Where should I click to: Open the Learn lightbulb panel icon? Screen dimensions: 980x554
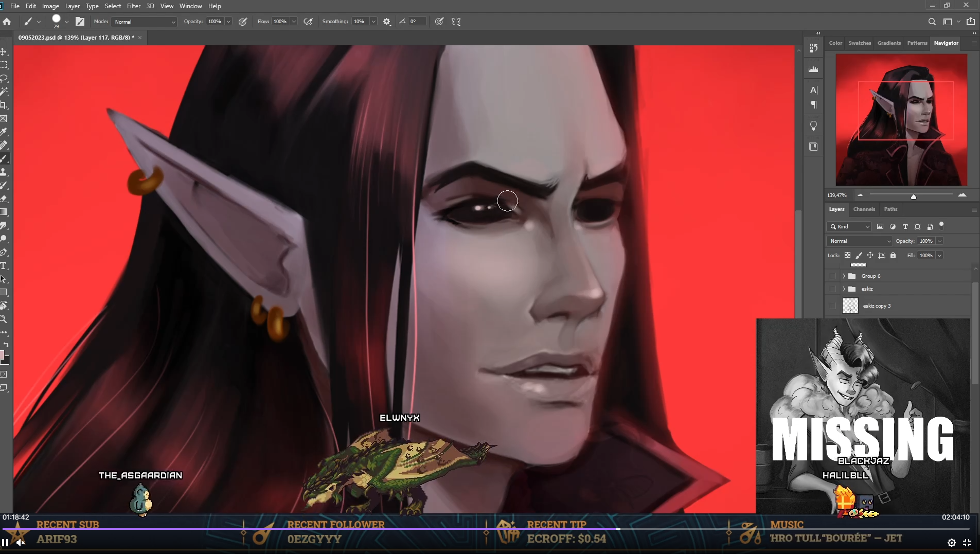coord(813,126)
